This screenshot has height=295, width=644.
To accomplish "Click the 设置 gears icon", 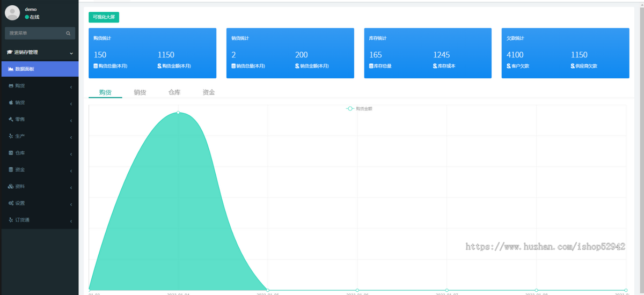I will pos(11,203).
